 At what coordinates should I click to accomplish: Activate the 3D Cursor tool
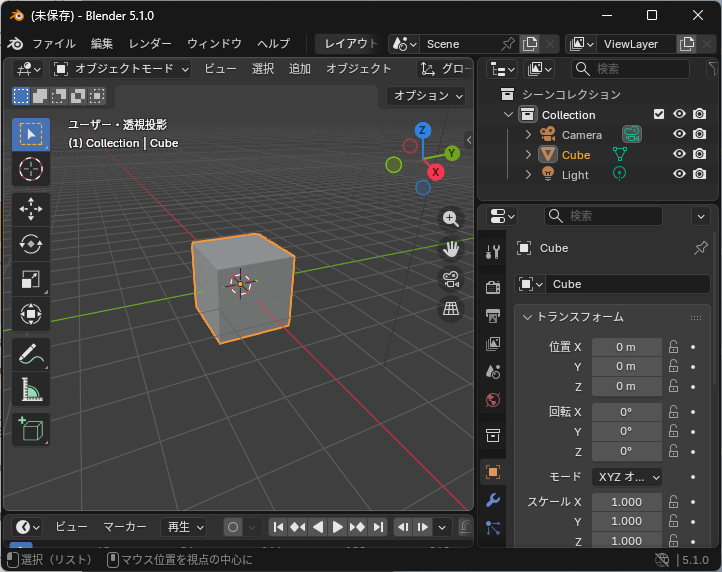point(30,169)
